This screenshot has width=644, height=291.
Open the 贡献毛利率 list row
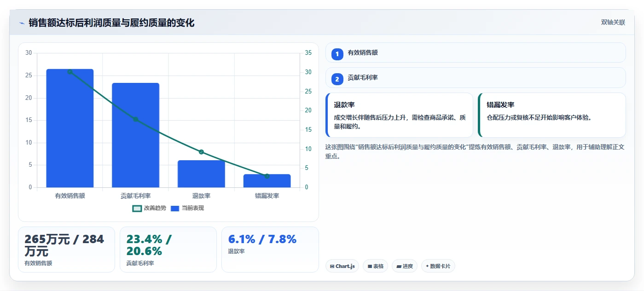click(x=476, y=78)
